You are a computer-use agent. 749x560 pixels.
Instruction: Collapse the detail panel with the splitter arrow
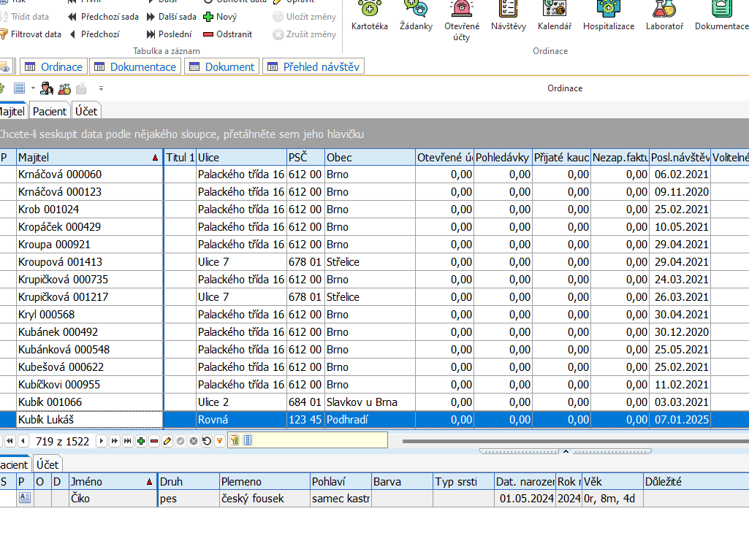pos(566,451)
